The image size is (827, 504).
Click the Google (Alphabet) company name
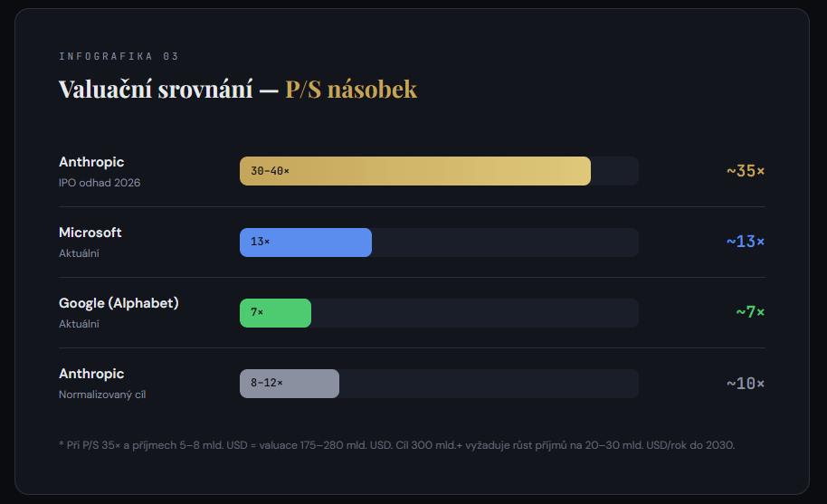119,303
